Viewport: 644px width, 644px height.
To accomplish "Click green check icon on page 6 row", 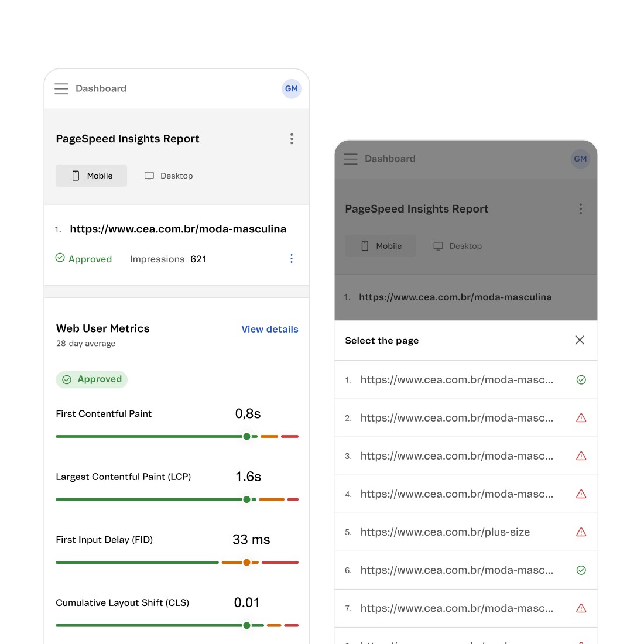I will [581, 570].
